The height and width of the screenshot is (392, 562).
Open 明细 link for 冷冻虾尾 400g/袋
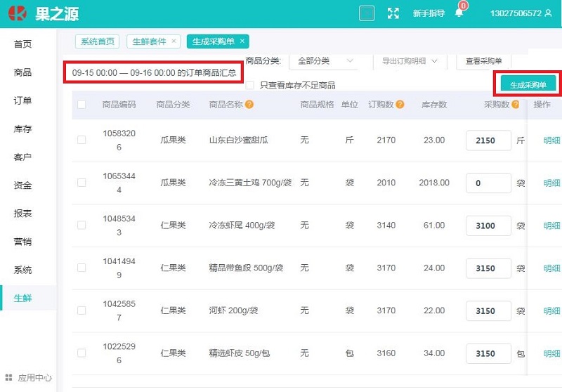[552, 226]
